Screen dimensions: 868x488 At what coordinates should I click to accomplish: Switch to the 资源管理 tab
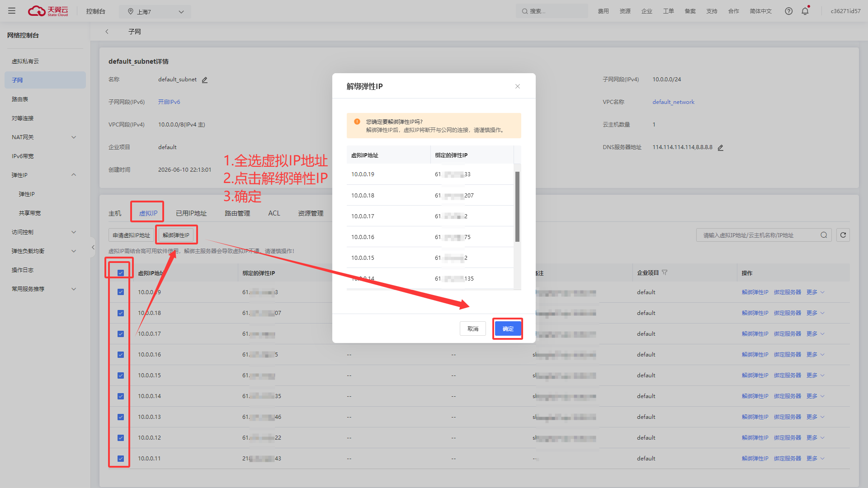311,213
